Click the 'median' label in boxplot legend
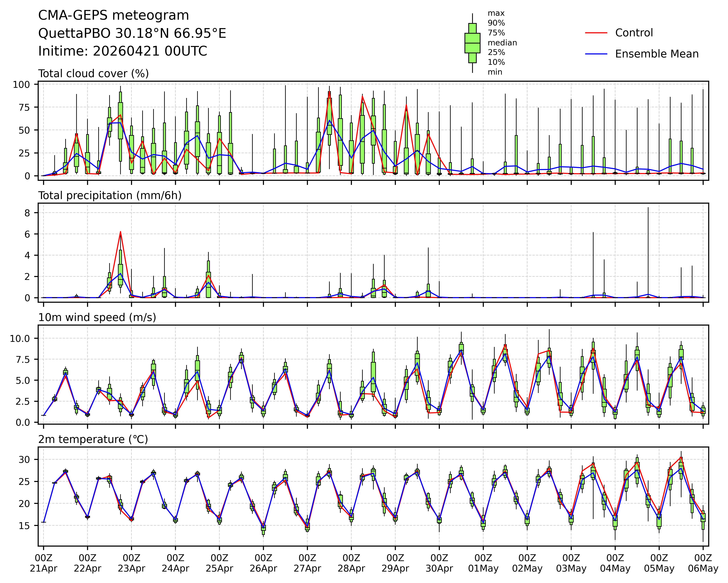The height and width of the screenshot is (583, 728). 502,43
